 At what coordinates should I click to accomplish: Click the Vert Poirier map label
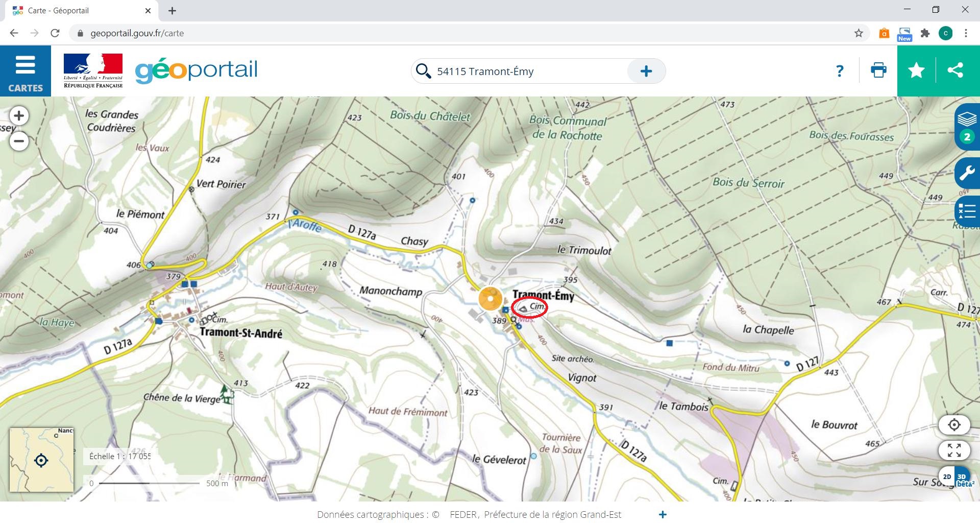click(x=221, y=184)
